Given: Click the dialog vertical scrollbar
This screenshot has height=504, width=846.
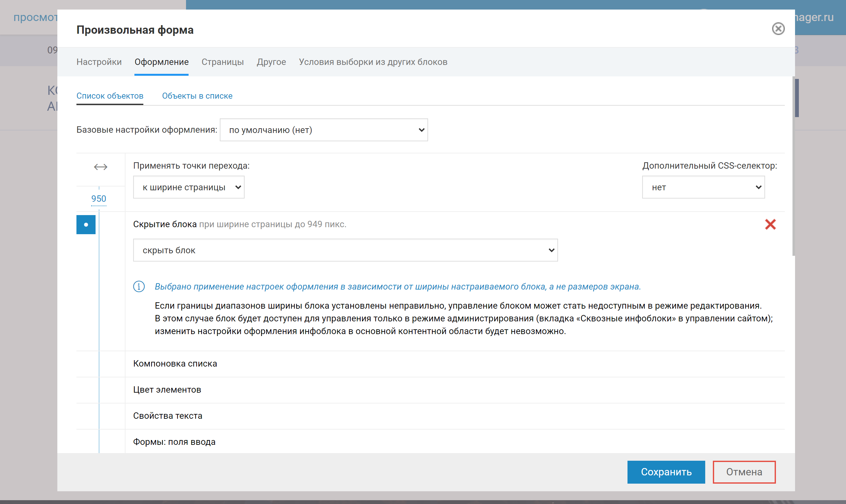Looking at the screenshot, I should click(793, 166).
